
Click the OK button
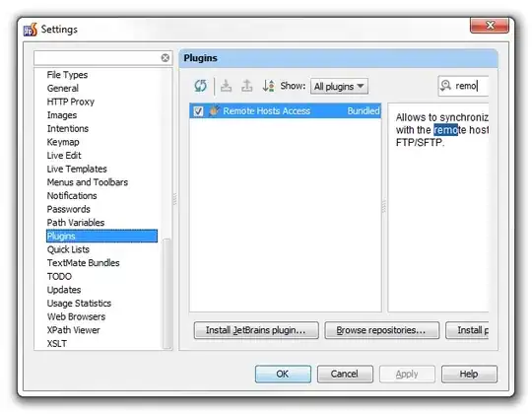pos(283,374)
